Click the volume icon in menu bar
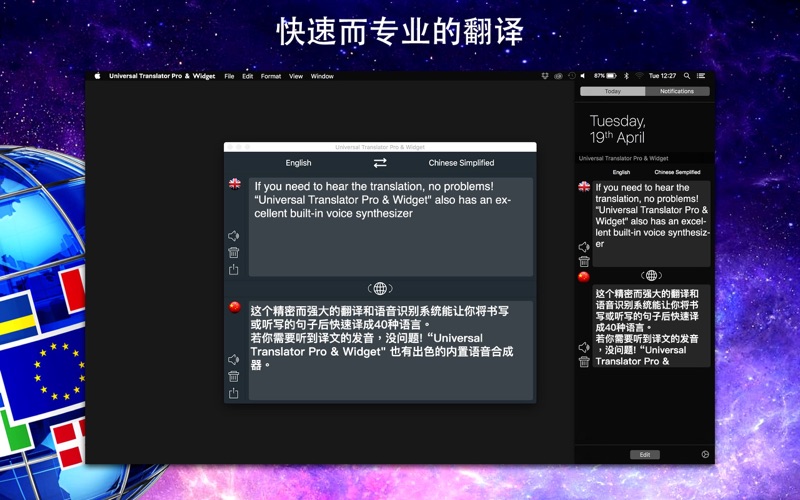 click(583, 76)
